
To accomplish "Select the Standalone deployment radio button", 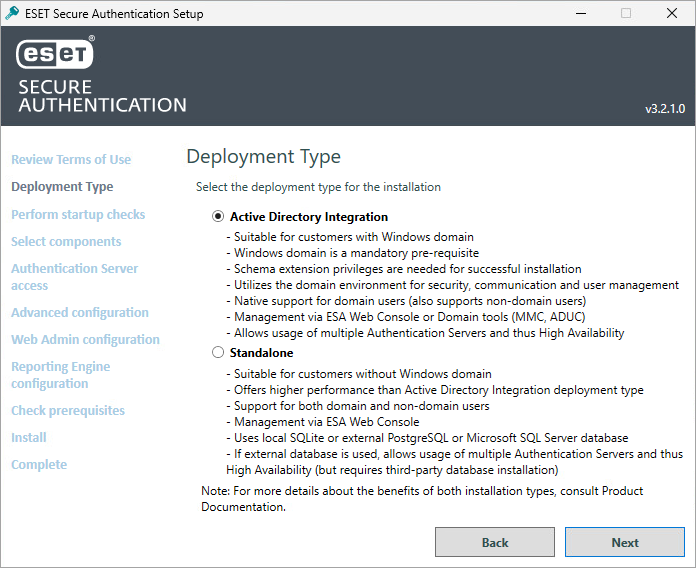I will pos(218,353).
